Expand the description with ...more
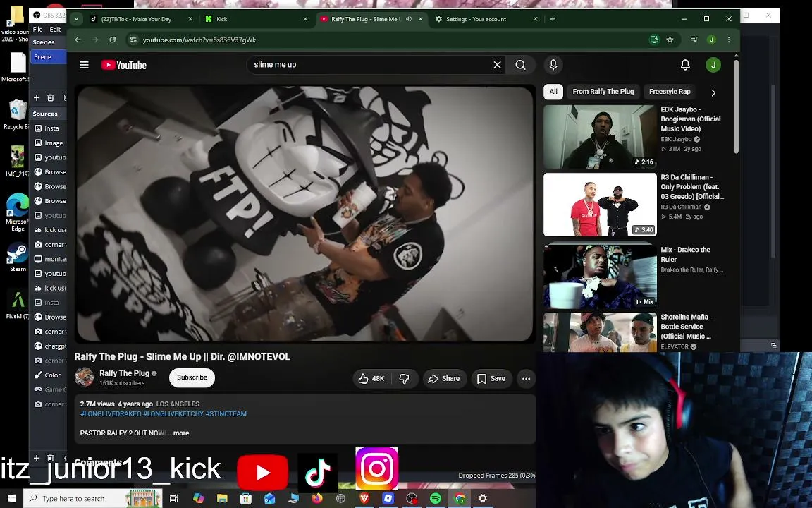The image size is (812, 508). click(x=178, y=433)
